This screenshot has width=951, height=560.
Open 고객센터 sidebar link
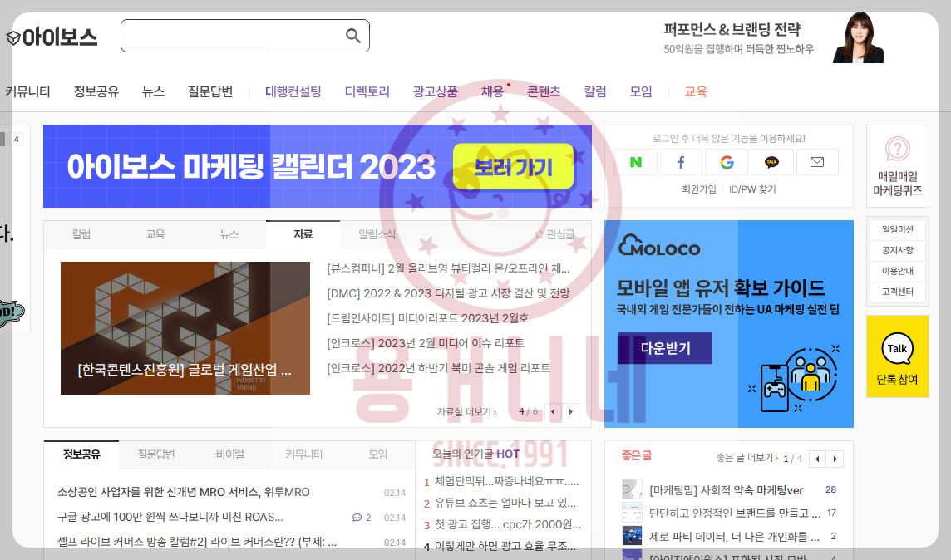(898, 292)
